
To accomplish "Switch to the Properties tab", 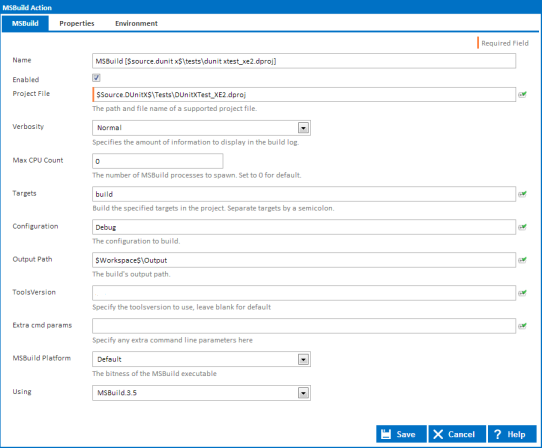I will tap(77, 24).
